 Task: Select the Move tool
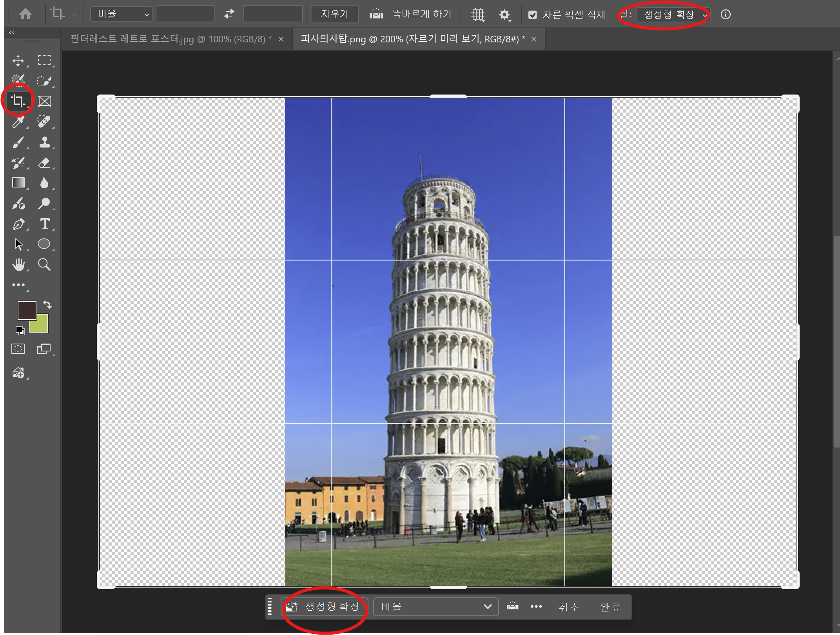(18, 60)
